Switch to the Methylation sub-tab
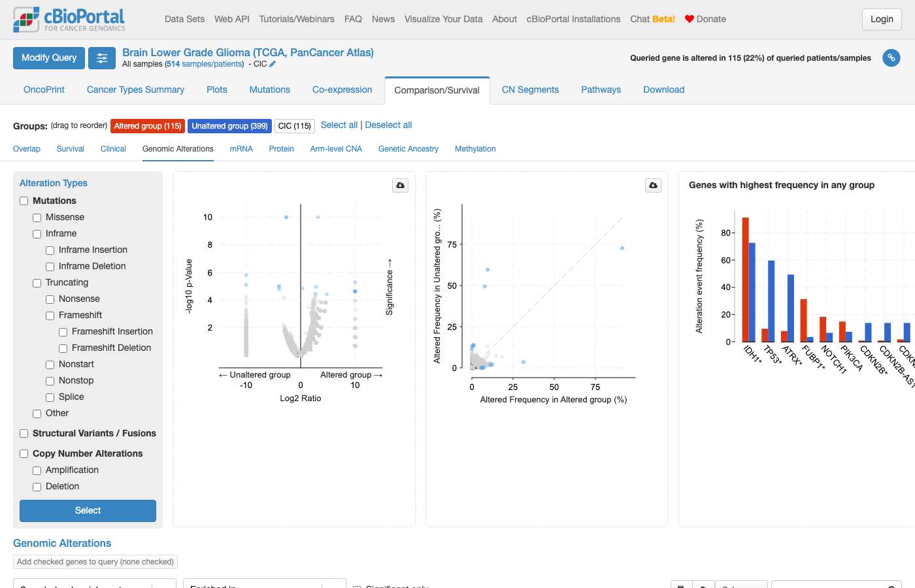The height and width of the screenshot is (588, 915). [x=475, y=149]
